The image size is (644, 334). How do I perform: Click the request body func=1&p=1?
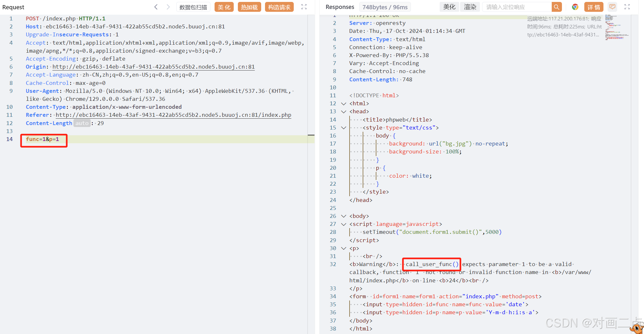(x=42, y=139)
